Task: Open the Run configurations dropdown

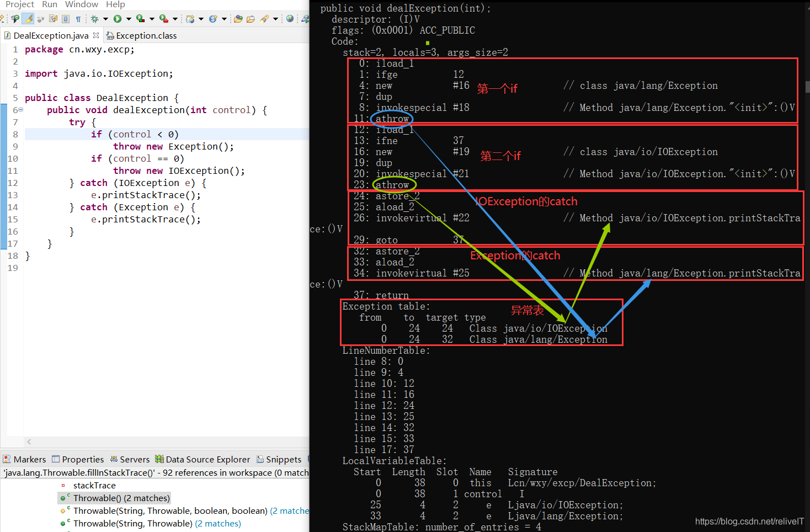Action: click(x=128, y=18)
